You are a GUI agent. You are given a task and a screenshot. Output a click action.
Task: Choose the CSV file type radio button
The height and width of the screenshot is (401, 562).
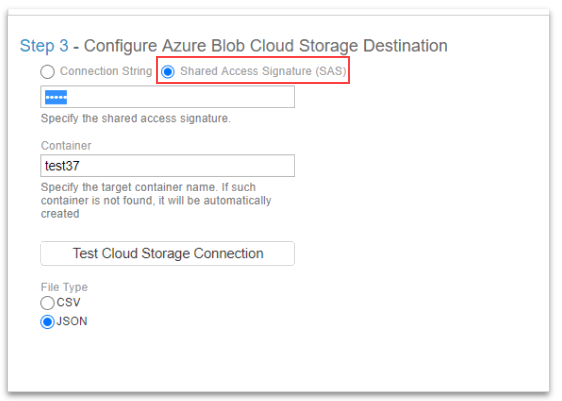pyautogui.click(x=47, y=303)
